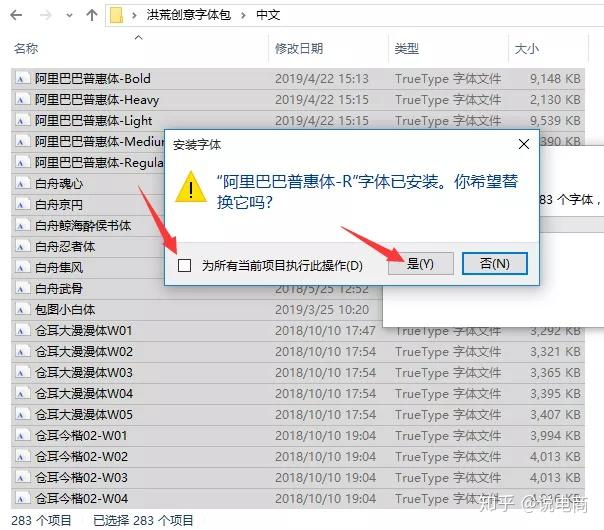The image size is (604, 530).
Task: Select file name 阿里巴巴普惠体-Light
Action: tap(94, 121)
